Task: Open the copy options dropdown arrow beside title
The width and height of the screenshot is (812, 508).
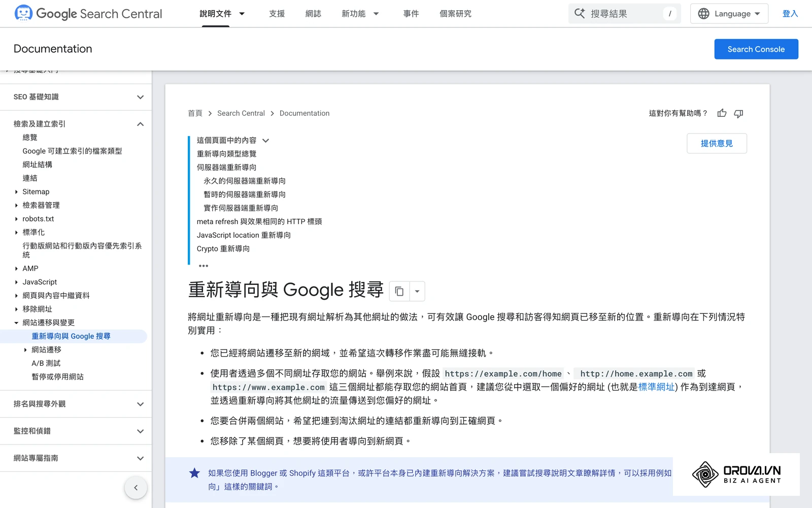Action: [417, 291]
